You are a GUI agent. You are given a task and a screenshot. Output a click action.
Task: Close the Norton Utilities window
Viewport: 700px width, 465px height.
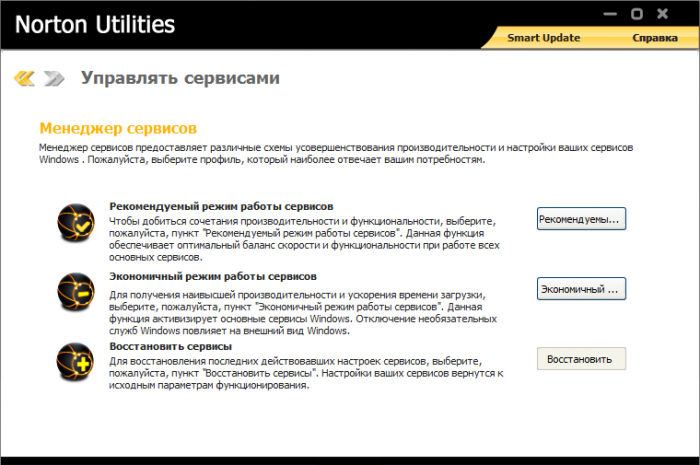[x=661, y=14]
